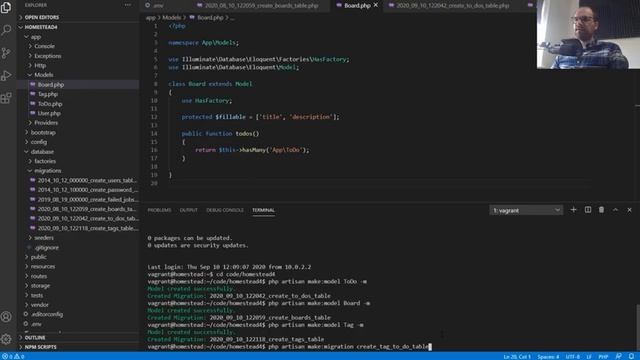Screen dimensions: 640x360
Task: Expand the factories folder
Action: point(78,161)
